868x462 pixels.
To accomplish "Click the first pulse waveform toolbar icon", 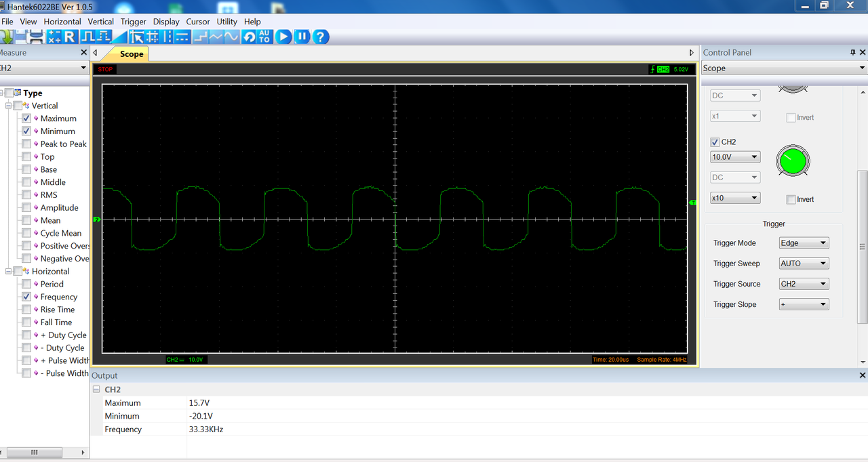I will pos(88,37).
